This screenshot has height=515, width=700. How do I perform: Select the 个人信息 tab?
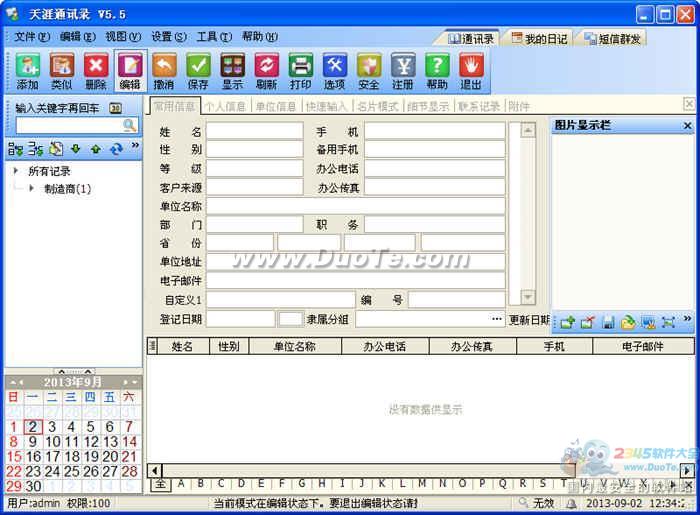click(225, 106)
